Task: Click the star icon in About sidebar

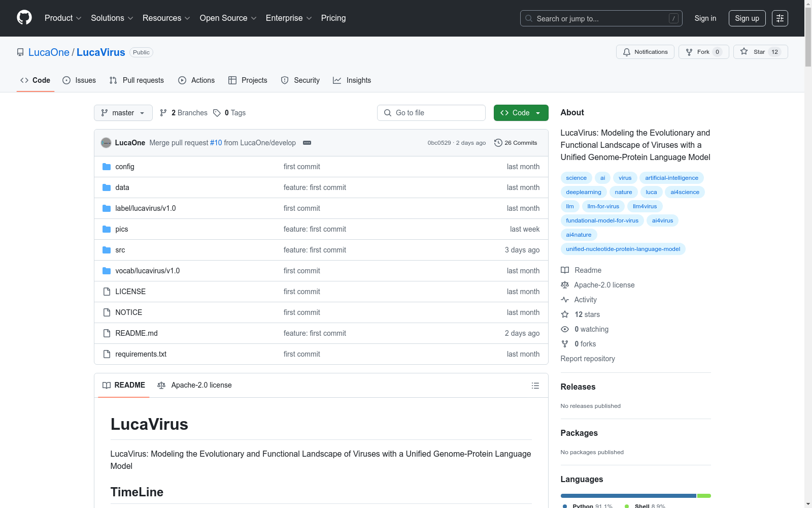Action: (x=565, y=314)
